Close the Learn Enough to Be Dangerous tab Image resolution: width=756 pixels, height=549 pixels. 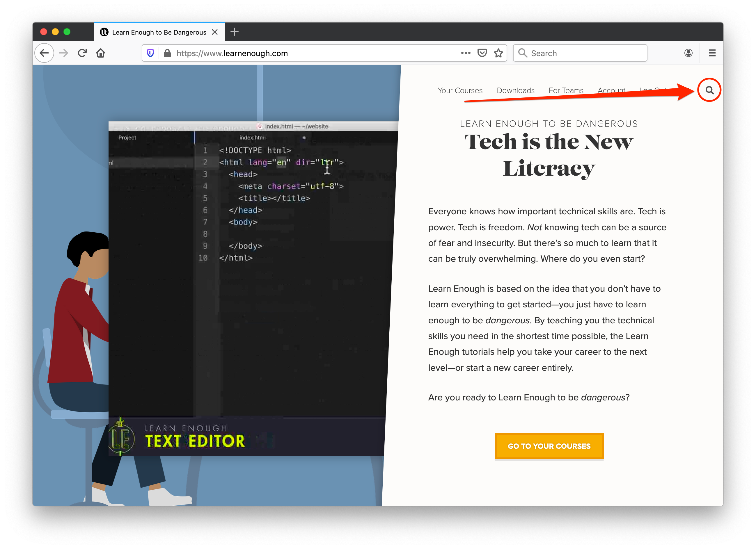coord(215,32)
